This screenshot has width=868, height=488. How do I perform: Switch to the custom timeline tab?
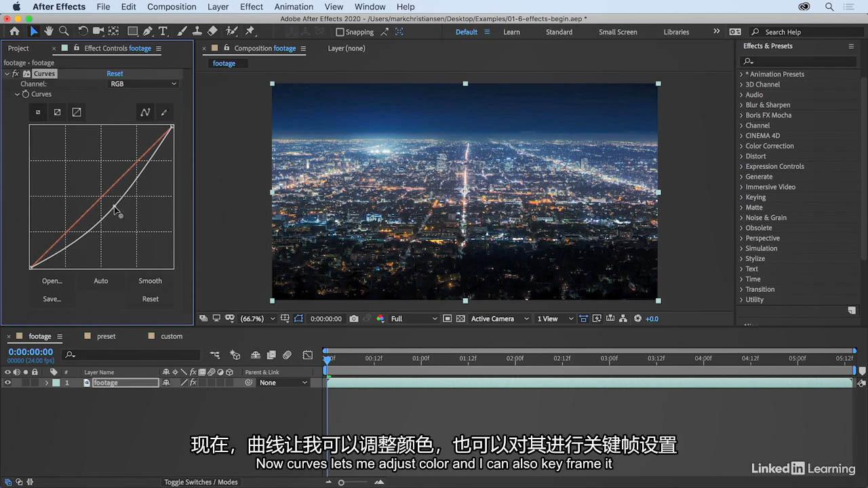tap(172, 336)
